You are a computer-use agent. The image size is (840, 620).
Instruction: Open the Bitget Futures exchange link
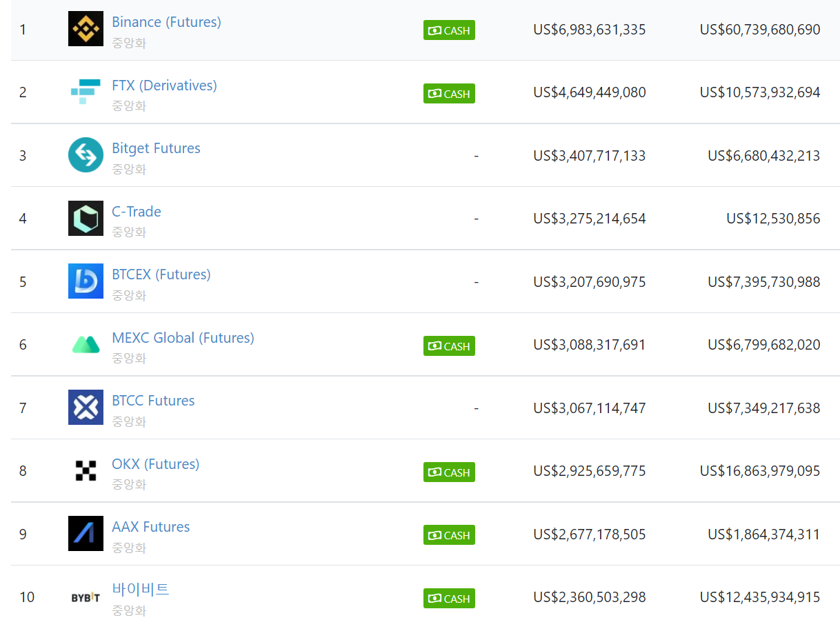pyautogui.click(x=156, y=148)
